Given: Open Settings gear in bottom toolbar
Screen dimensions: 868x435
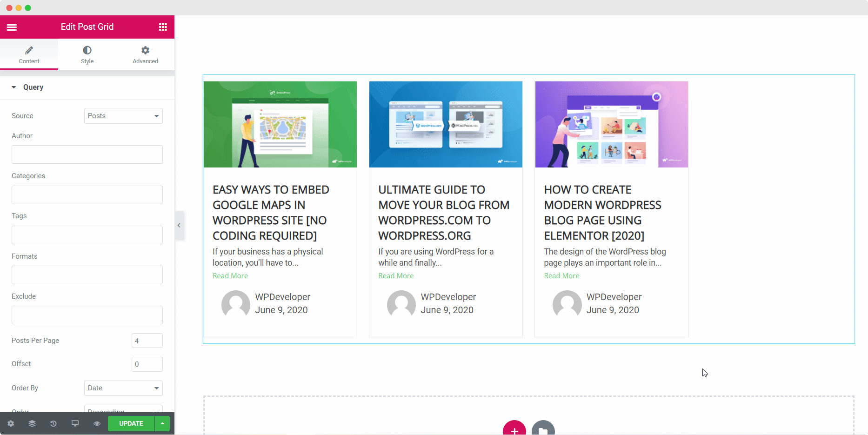Looking at the screenshot, I should 11,423.
